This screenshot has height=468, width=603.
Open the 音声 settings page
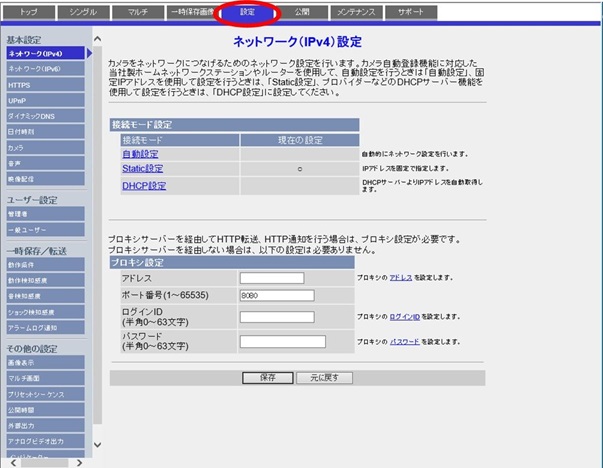[45, 163]
